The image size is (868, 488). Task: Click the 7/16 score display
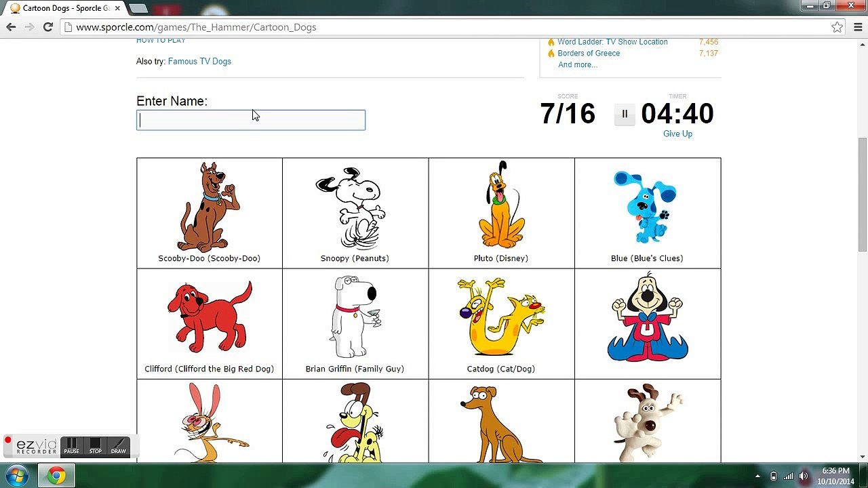click(x=568, y=114)
